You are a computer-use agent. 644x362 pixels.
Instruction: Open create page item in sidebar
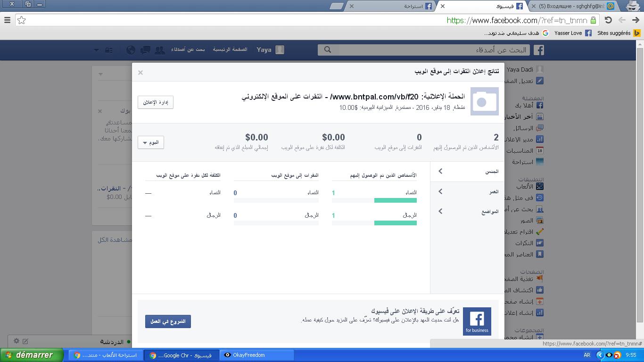coord(525,301)
